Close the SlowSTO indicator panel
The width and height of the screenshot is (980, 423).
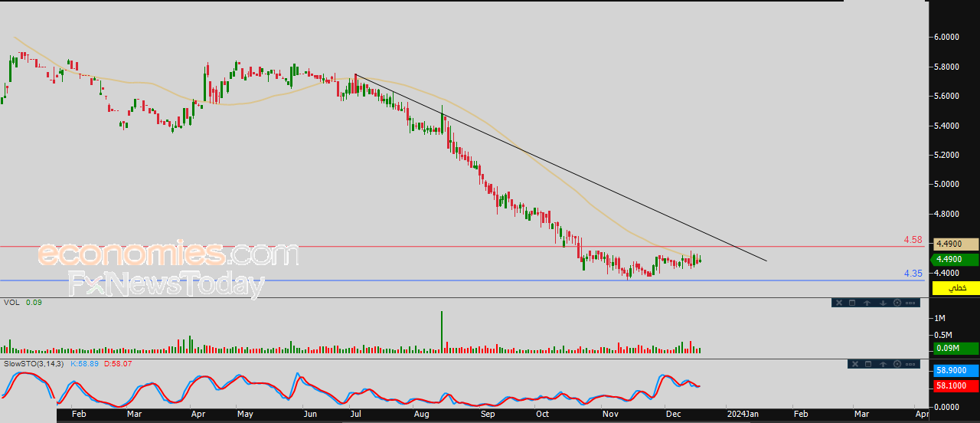[x=855, y=364]
